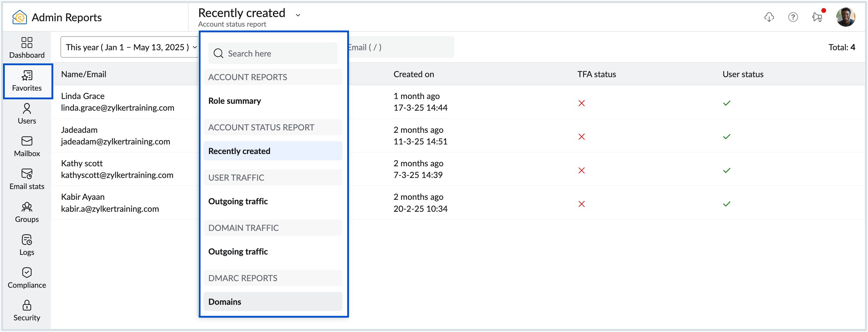Open Compliance section

27,278
